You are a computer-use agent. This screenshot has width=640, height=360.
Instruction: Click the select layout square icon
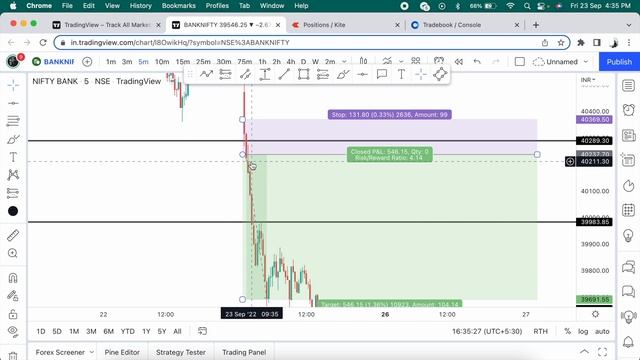coord(519,62)
